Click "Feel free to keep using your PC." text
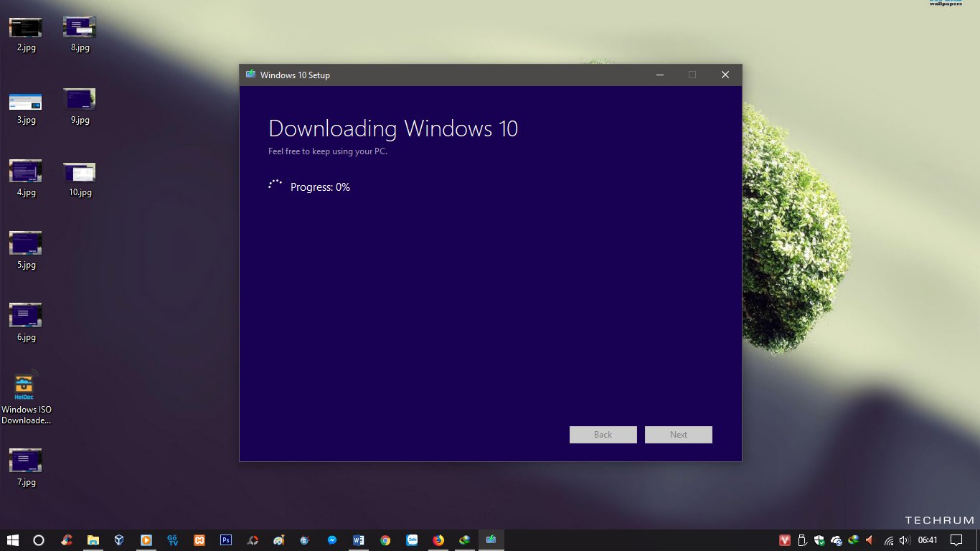The width and height of the screenshot is (980, 551). tap(328, 151)
